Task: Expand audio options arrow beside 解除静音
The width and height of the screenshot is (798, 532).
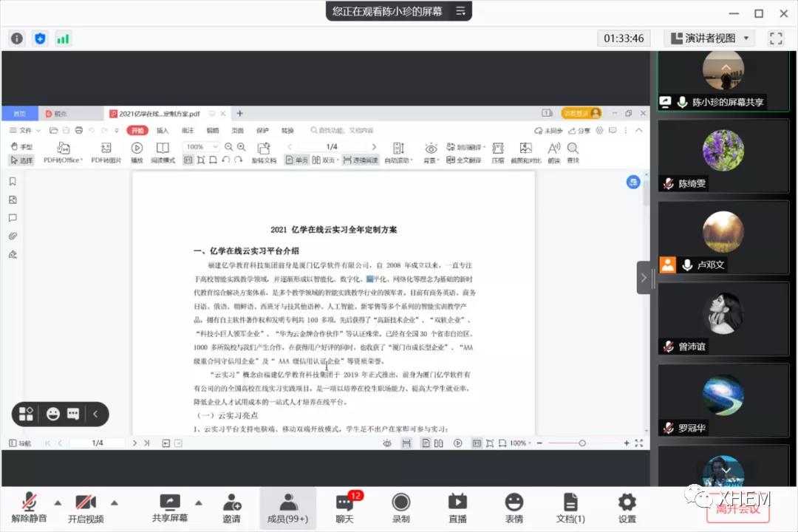Action: pyautogui.click(x=58, y=502)
